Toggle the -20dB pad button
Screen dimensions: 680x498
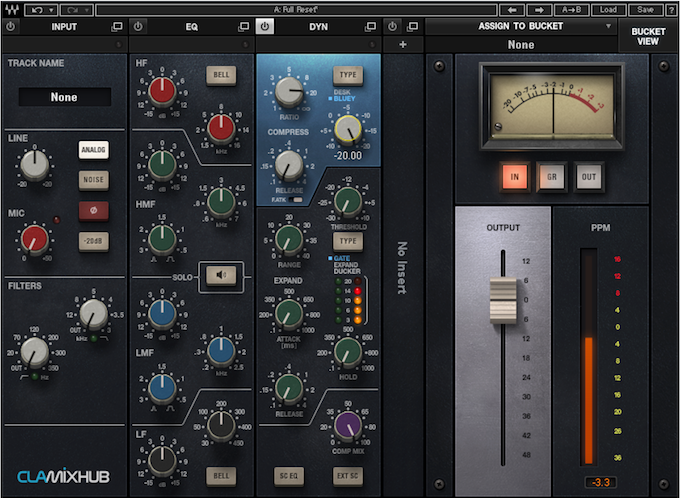pyautogui.click(x=94, y=241)
